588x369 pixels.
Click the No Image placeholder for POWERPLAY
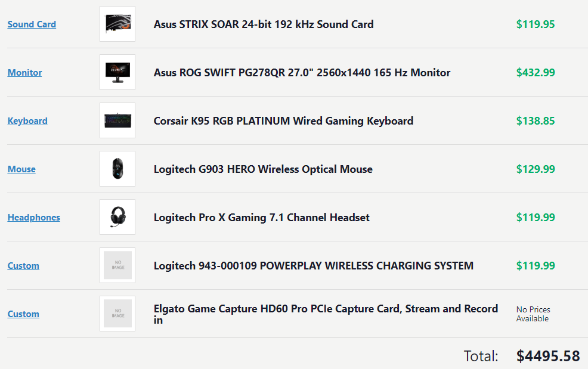117,266
